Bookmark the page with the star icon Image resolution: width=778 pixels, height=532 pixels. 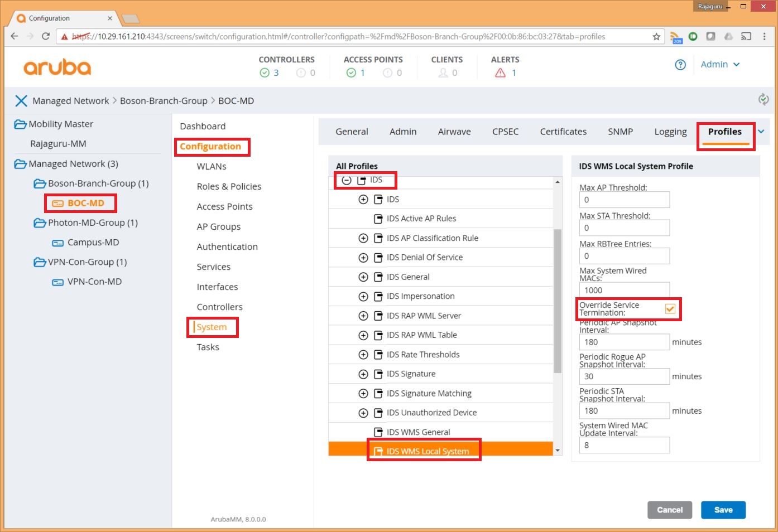click(x=656, y=37)
